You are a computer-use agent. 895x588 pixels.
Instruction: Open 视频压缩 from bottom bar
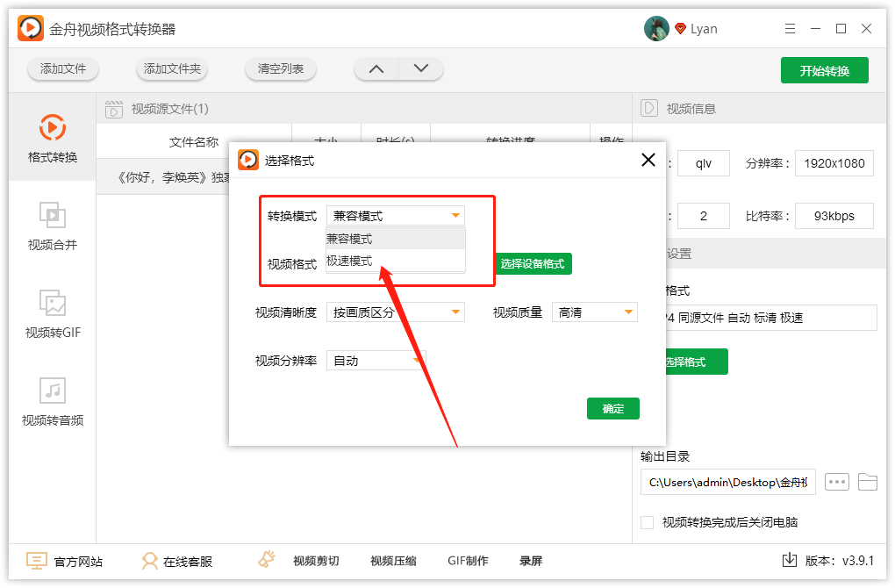click(393, 561)
